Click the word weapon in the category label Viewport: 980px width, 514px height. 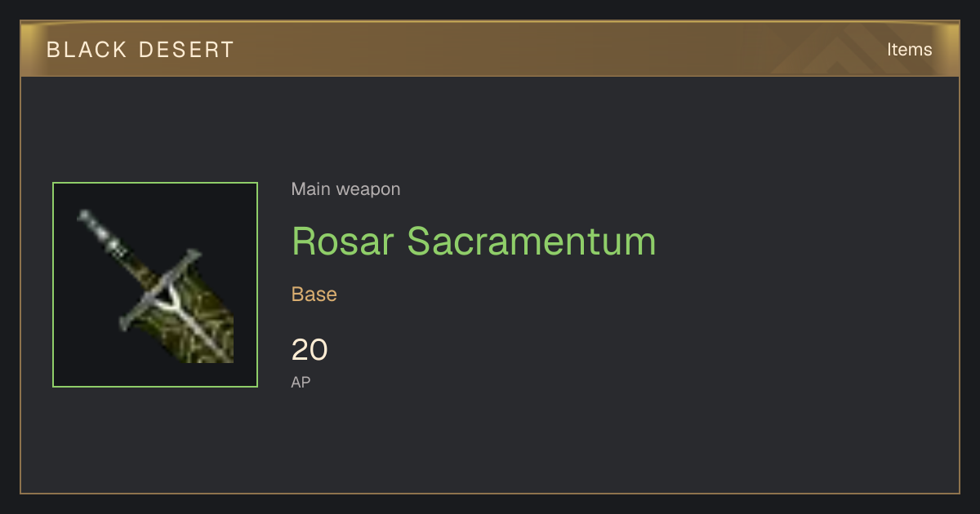click(x=368, y=190)
